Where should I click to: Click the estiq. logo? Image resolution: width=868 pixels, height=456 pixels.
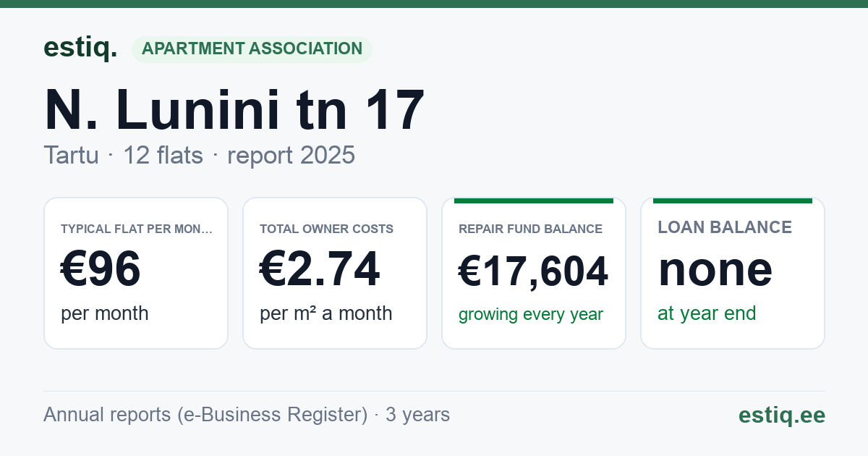(x=80, y=48)
